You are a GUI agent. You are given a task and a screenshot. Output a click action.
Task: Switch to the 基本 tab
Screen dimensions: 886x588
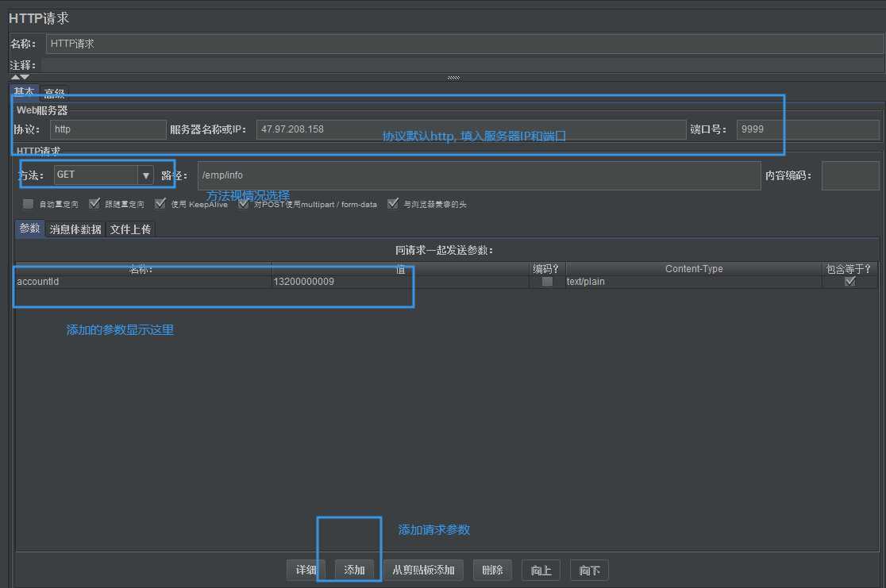[x=25, y=91]
